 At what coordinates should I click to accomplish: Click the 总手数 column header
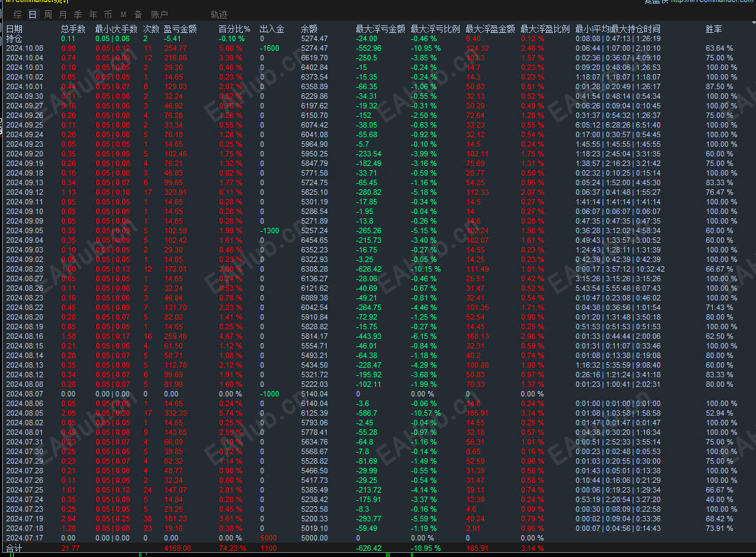(73, 29)
